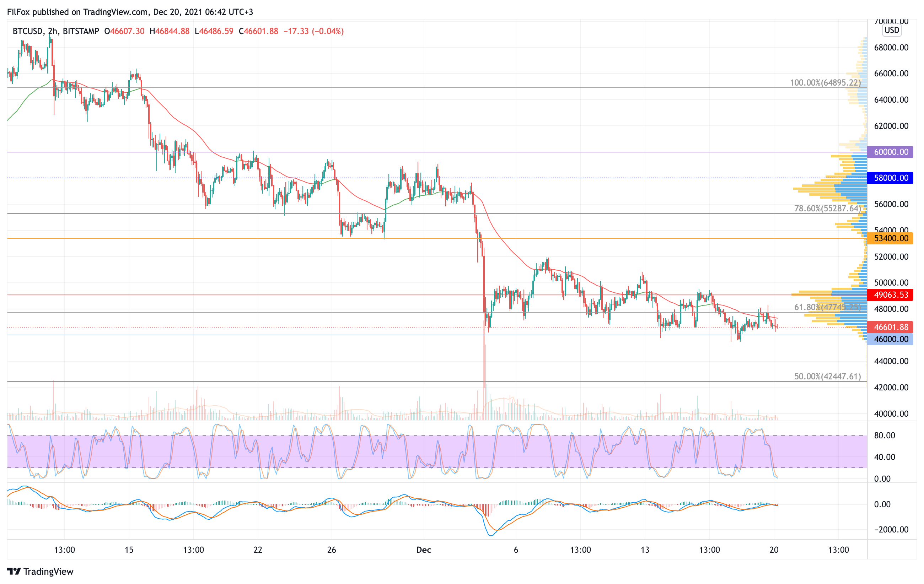The height and width of the screenshot is (584, 924).
Task: Click the Dec label on time axis
Action: coord(424,550)
